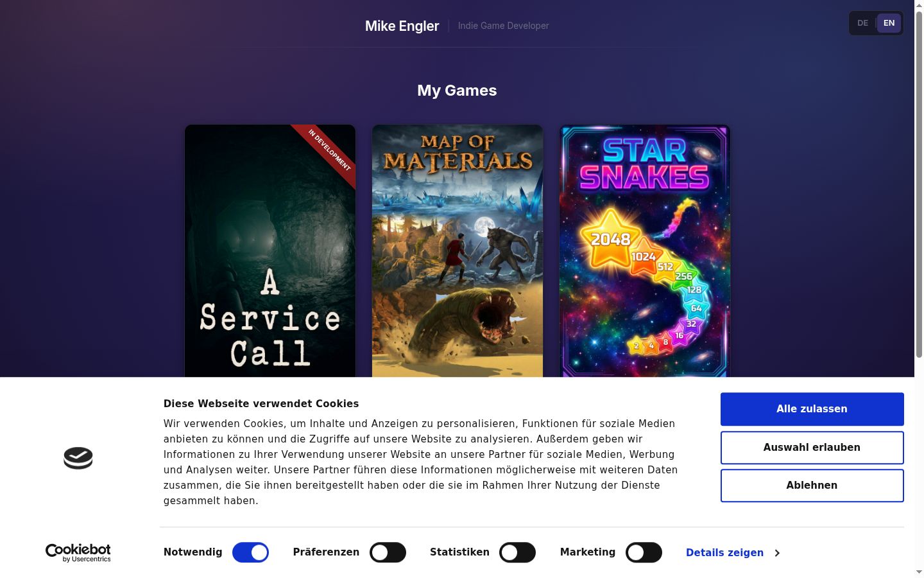Click the scrollbar's down arrow
The width and height of the screenshot is (924, 578).
(919, 572)
